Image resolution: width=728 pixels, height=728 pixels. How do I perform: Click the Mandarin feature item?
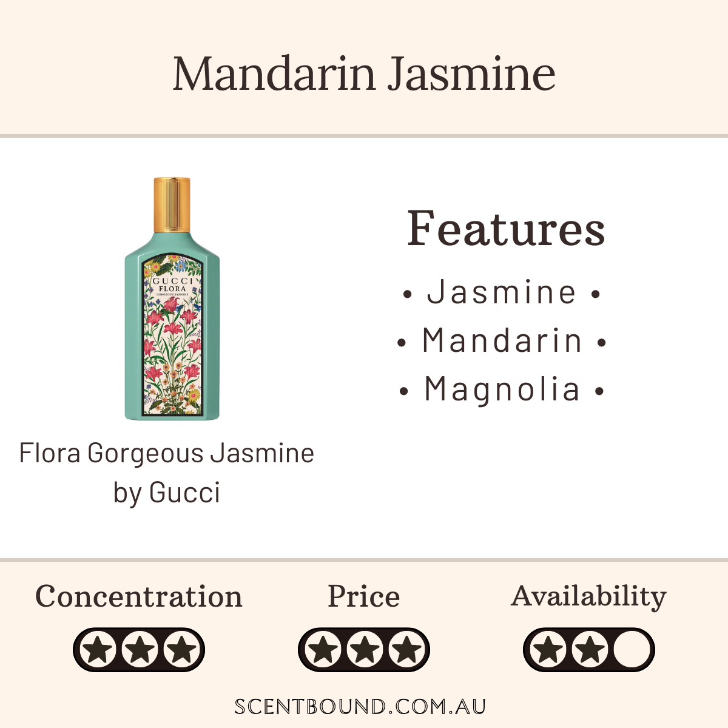click(502, 341)
